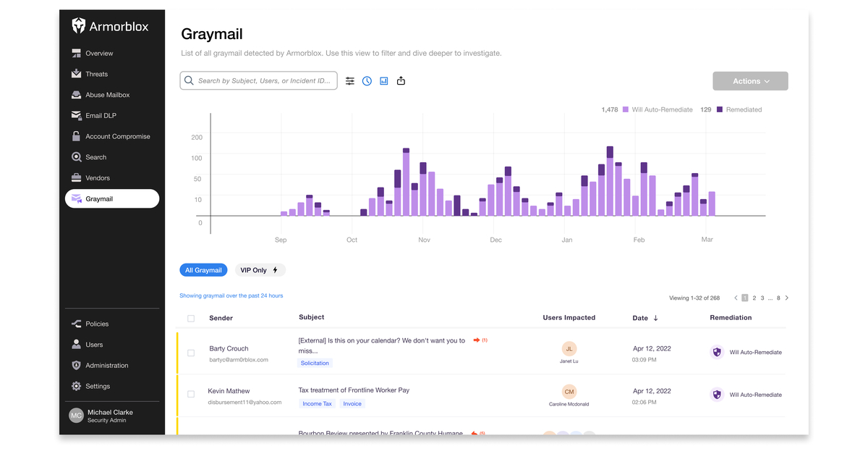
Task: Switch to the VIP Only tab
Action: tap(260, 269)
